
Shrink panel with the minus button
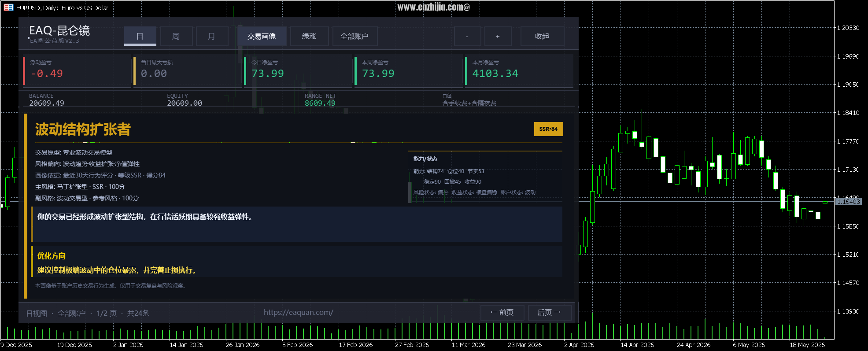pyautogui.click(x=467, y=36)
